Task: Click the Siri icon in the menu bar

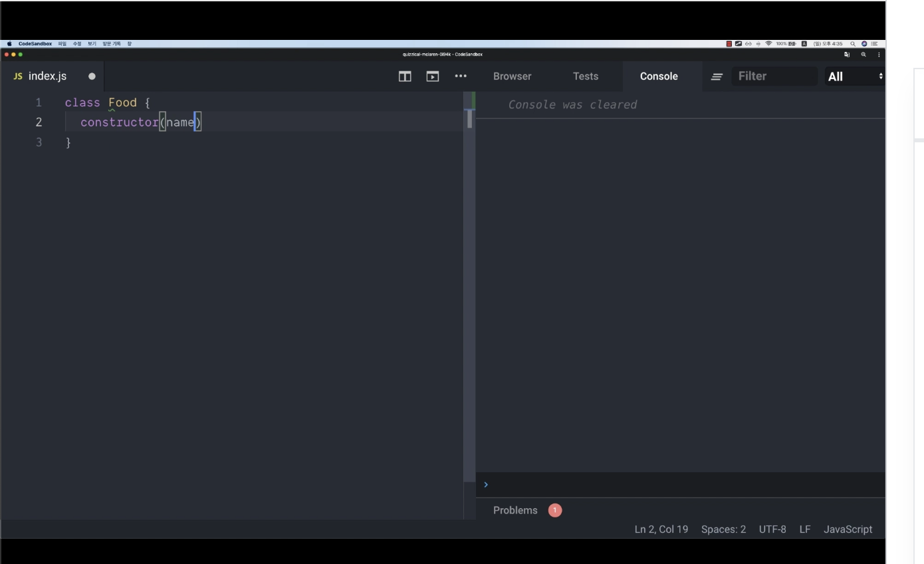Action: [864, 44]
